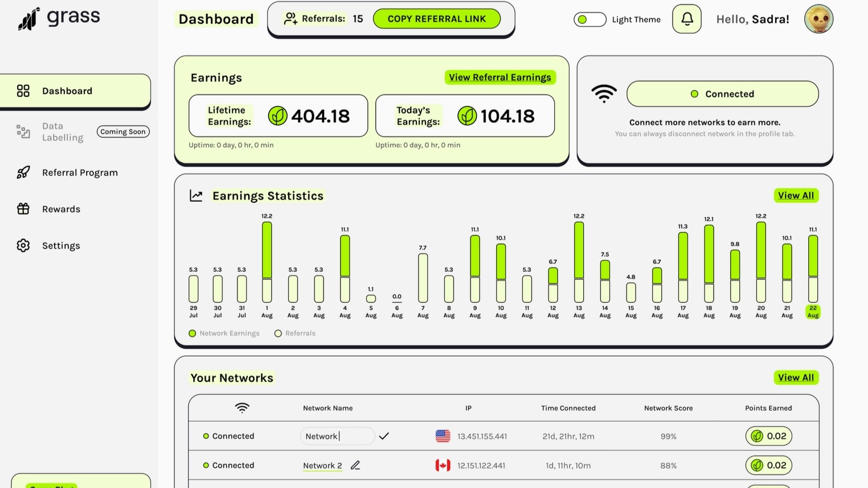
Task: Click the Network name input field
Action: click(x=337, y=436)
